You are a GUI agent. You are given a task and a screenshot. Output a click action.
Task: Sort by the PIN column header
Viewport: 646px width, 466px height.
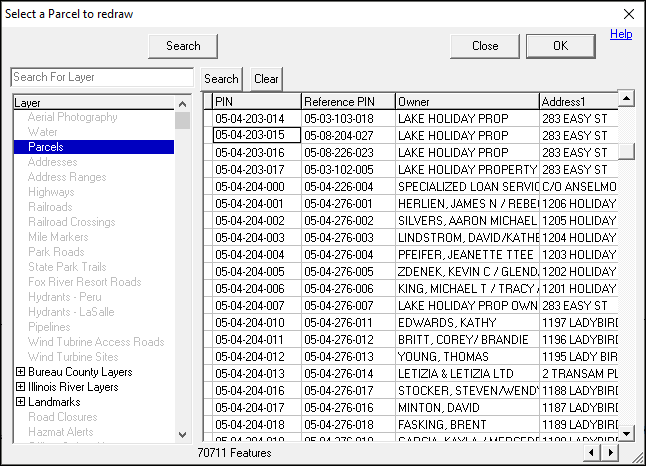[256, 102]
